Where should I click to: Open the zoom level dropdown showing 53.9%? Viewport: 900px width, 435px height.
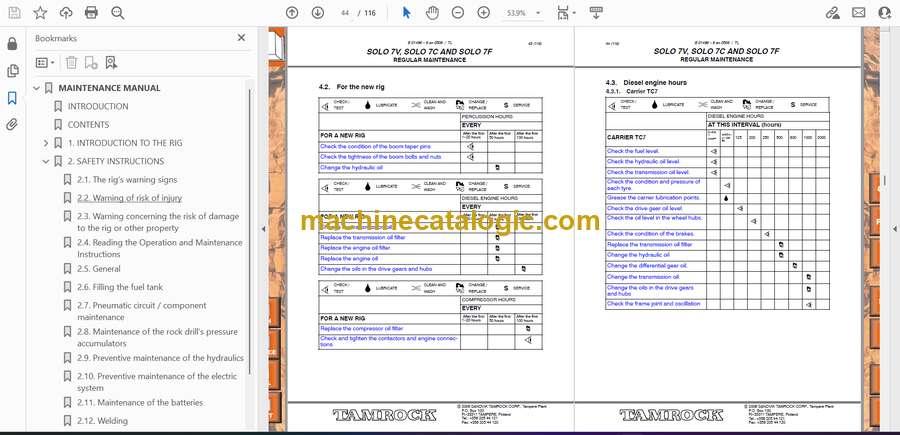pos(522,13)
